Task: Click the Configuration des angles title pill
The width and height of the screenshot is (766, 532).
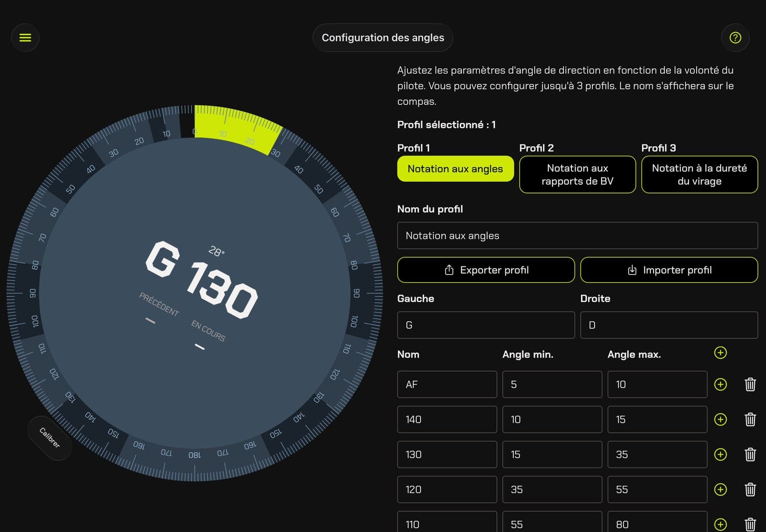Action: coord(383,37)
